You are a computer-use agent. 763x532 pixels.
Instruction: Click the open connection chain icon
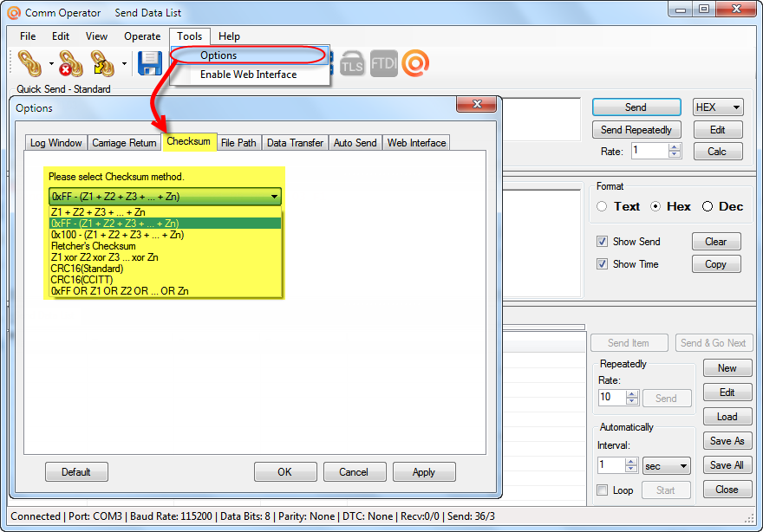(x=29, y=64)
